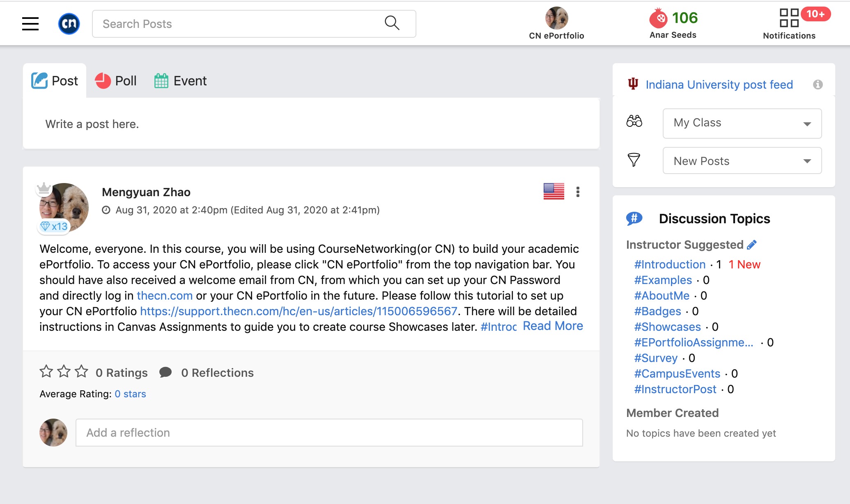Click the Add a reflection field
The width and height of the screenshot is (850, 504).
[329, 433]
